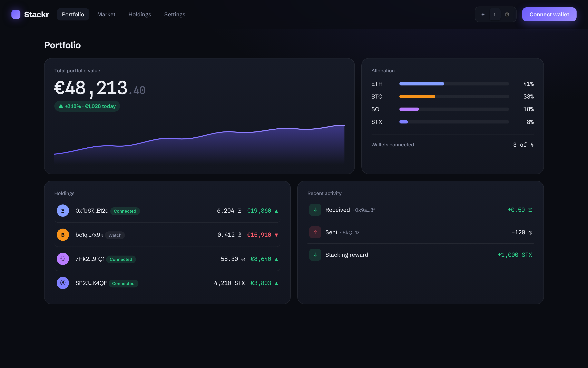
Task: Click the 33% BTC allocation percentage
Action: [528, 96]
